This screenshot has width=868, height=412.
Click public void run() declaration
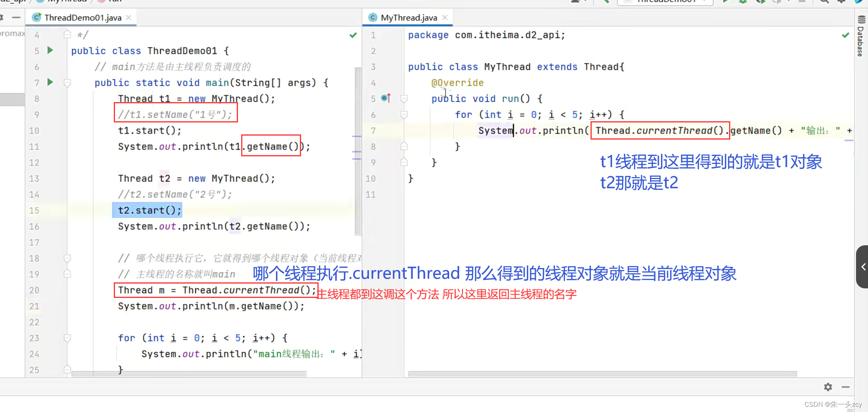[487, 99]
